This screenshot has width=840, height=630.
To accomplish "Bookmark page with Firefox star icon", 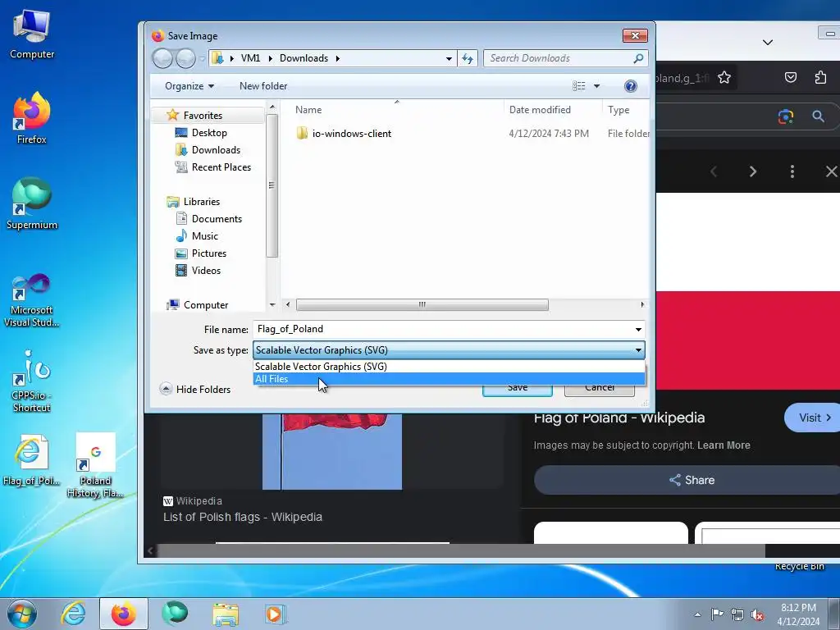I will tap(724, 78).
